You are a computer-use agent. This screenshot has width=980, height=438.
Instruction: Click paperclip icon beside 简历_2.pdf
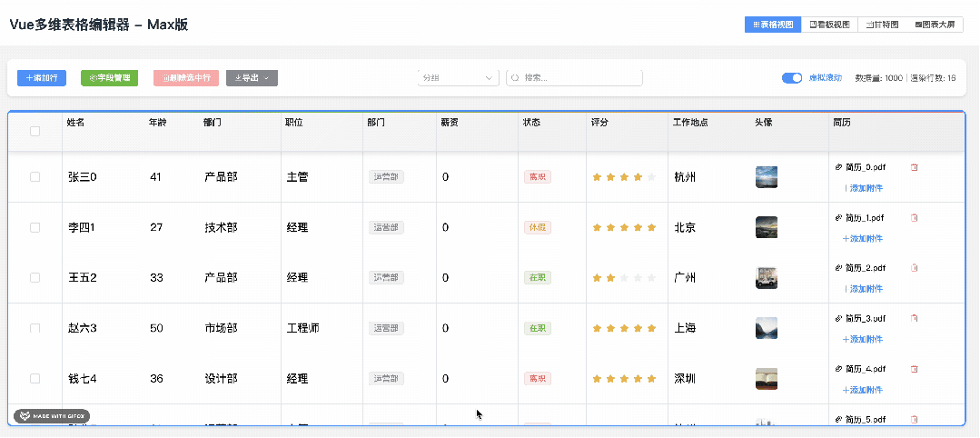coord(838,268)
